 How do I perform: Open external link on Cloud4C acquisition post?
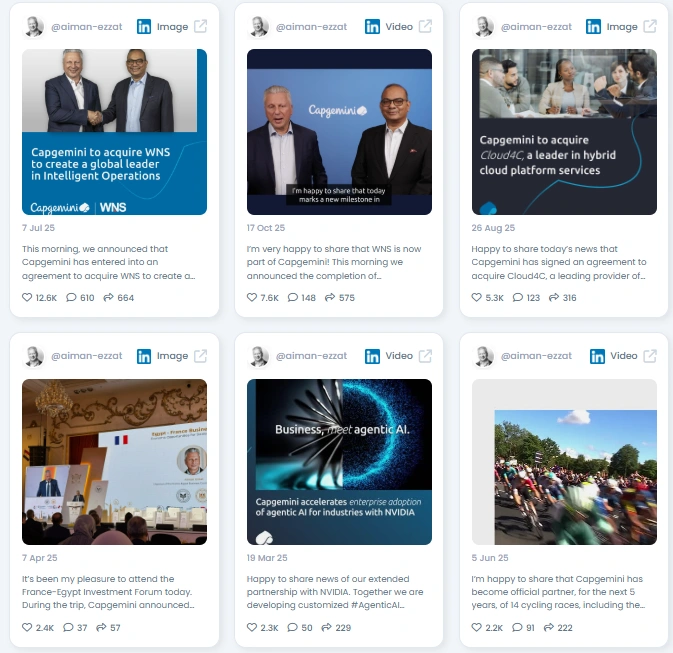click(650, 26)
